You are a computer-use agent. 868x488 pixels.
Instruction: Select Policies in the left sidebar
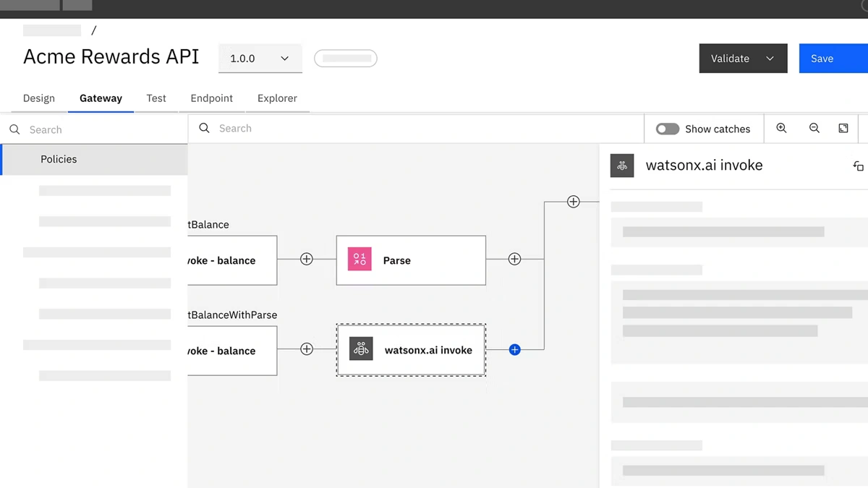(x=59, y=159)
